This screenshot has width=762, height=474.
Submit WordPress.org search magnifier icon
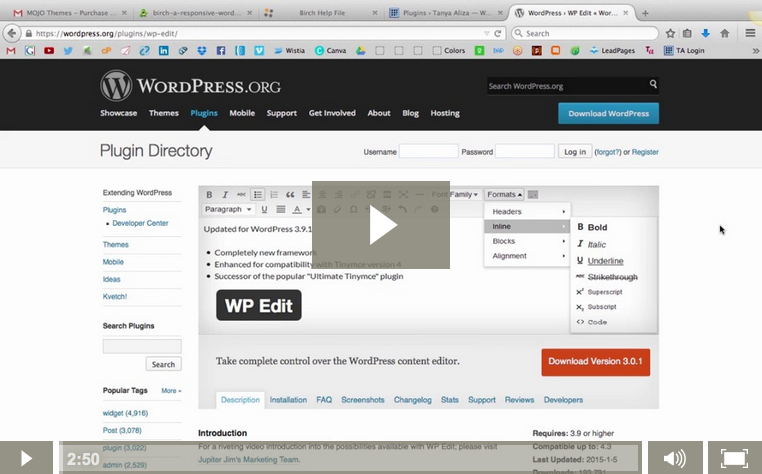coord(653,85)
